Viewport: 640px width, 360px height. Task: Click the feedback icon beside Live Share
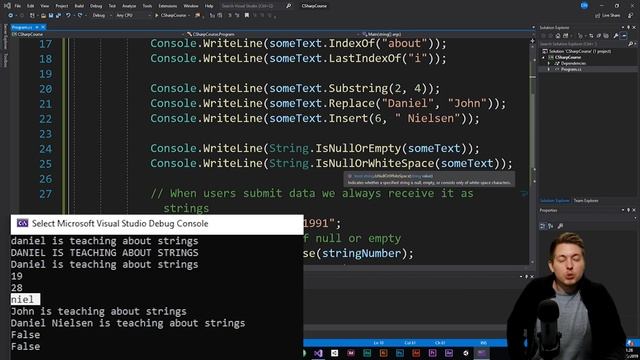[x=631, y=15]
